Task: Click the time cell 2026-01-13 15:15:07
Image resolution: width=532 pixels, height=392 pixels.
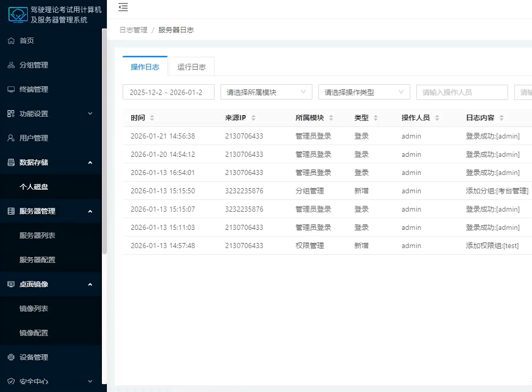Action: coord(163,209)
